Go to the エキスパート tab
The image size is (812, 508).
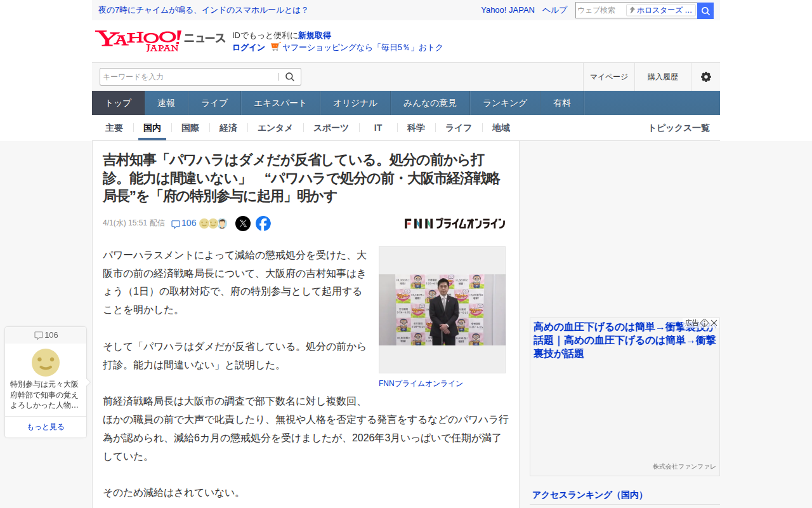point(280,103)
